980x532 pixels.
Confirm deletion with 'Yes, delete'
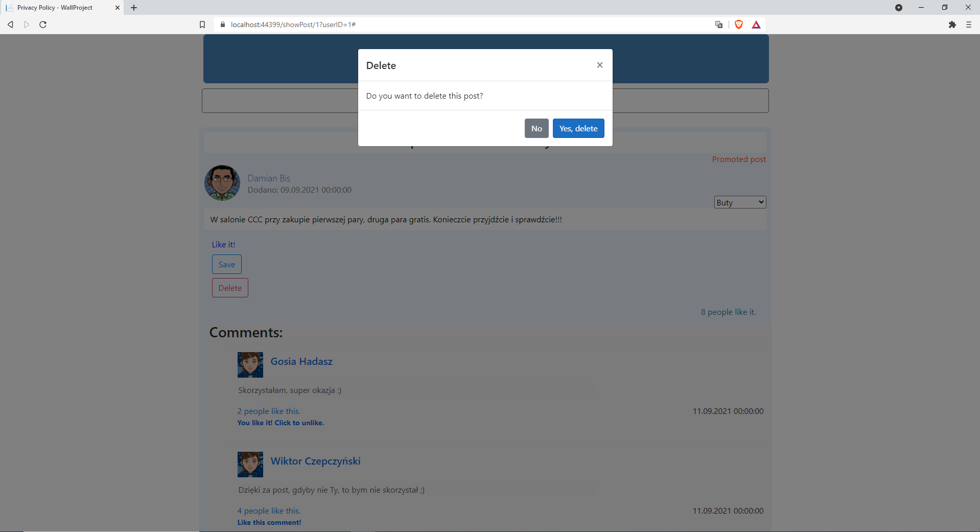pyautogui.click(x=578, y=128)
